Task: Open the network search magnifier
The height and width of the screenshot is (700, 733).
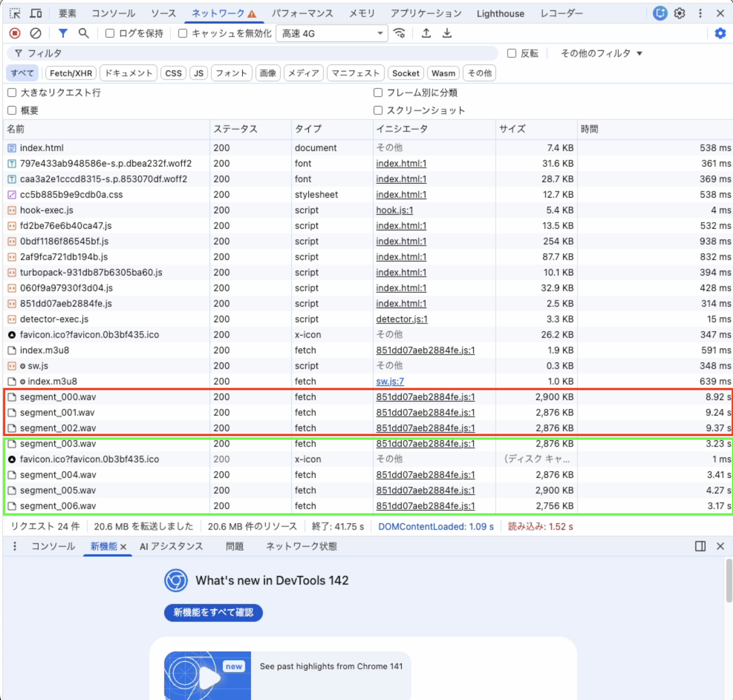Action: click(x=83, y=33)
